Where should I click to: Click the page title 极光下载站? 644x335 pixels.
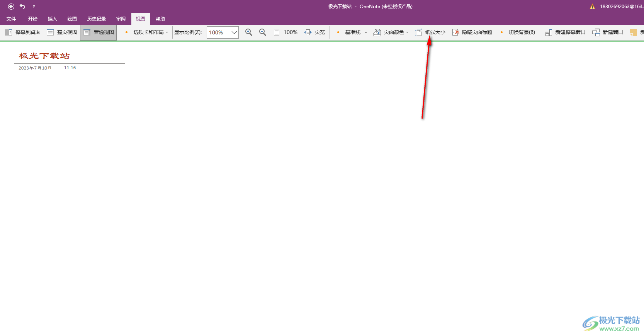pos(44,56)
